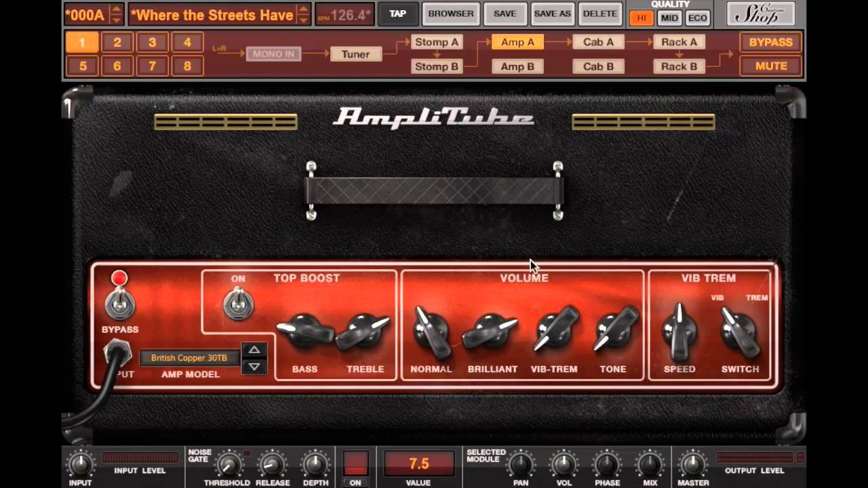Select the Amp A module

click(x=517, y=42)
